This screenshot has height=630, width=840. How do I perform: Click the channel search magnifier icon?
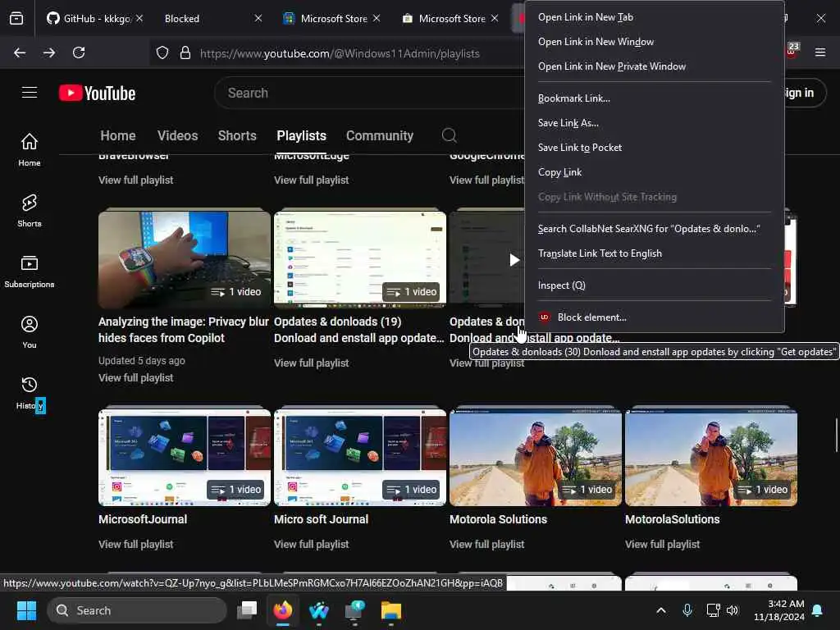[449, 135]
